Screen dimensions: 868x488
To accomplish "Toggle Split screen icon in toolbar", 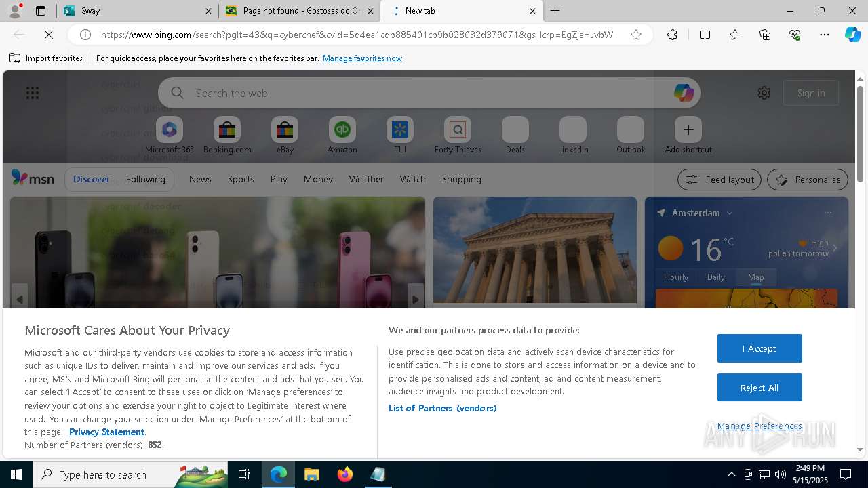I will tap(705, 35).
